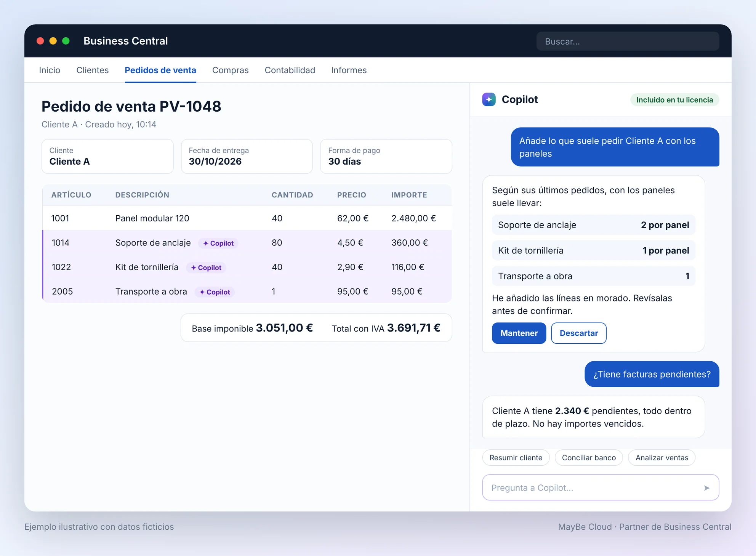This screenshot has height=556, width=756.
Task: Click the '2 por panel' suggestion row
Action: [x=593, y=225]
